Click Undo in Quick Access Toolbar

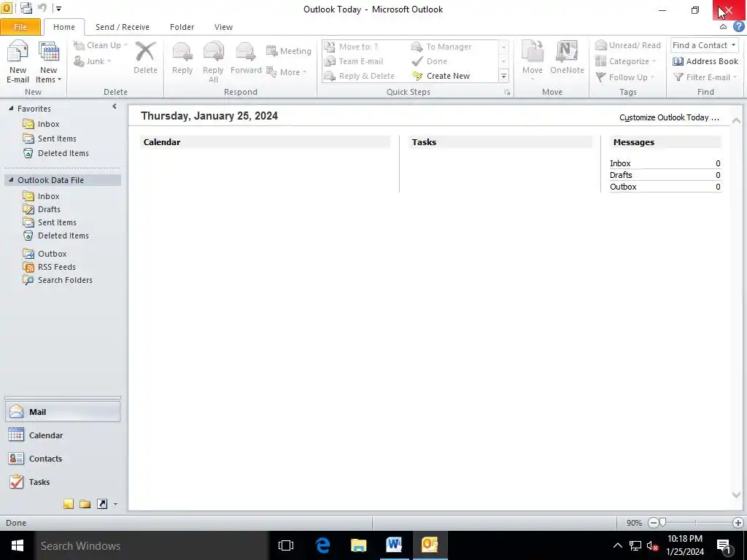click(x=42, y=8)
